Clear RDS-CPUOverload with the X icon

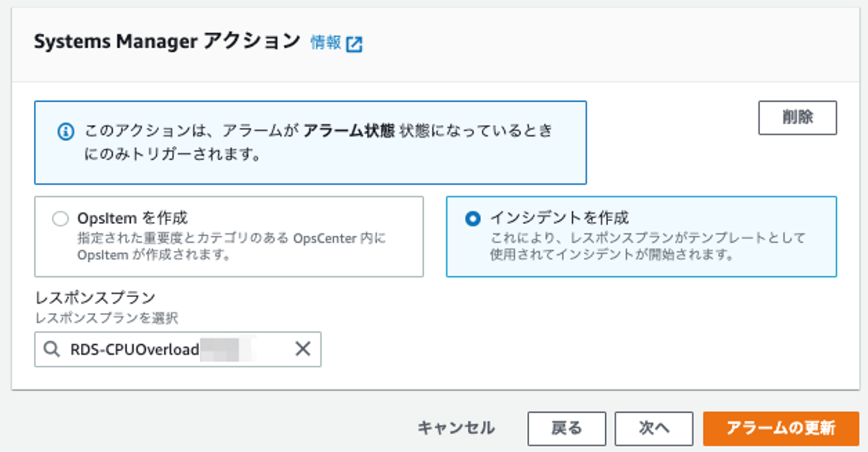tap(303, 348)
